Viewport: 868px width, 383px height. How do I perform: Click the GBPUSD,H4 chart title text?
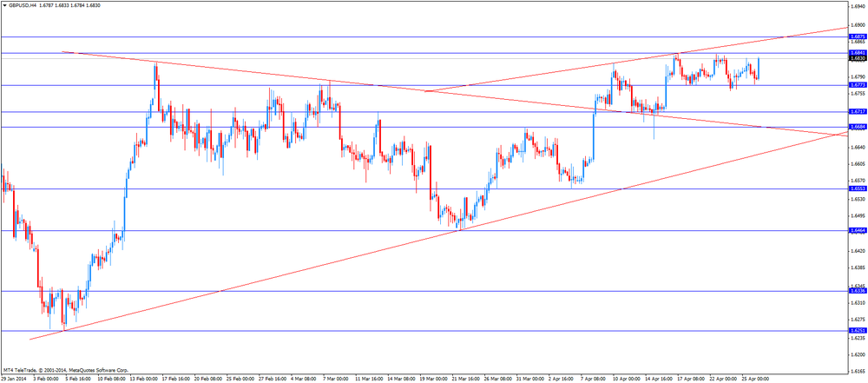pyautogui.click(x=23, y=4)
